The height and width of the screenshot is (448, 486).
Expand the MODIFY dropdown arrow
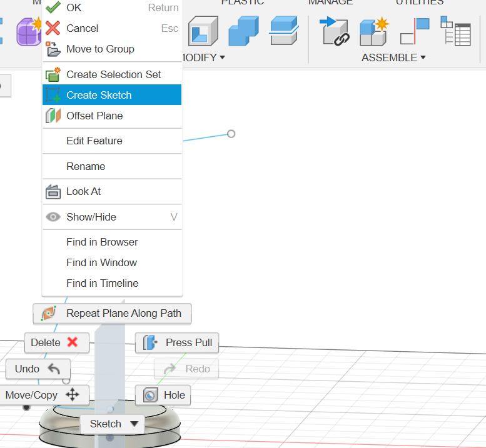tap(222, 57)
